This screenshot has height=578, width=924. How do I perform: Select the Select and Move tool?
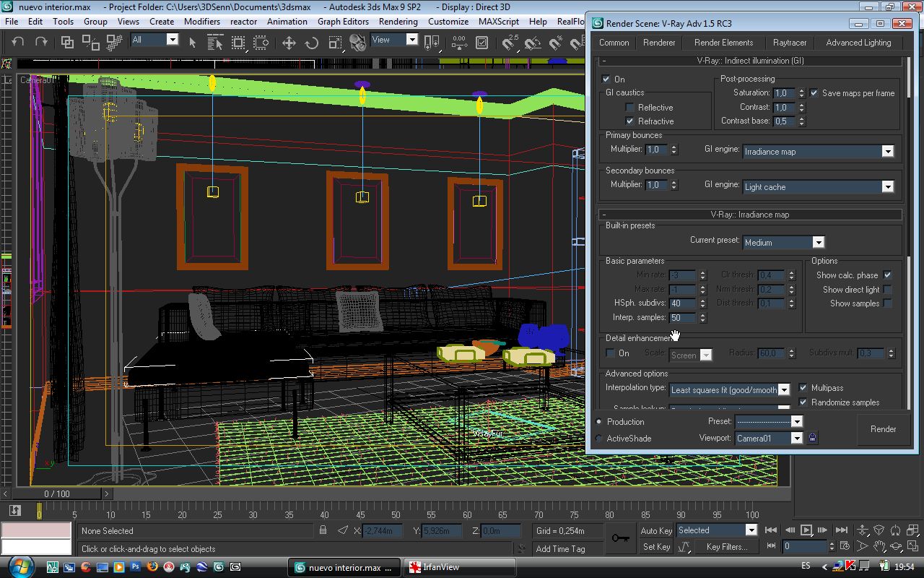coord(289,43)
